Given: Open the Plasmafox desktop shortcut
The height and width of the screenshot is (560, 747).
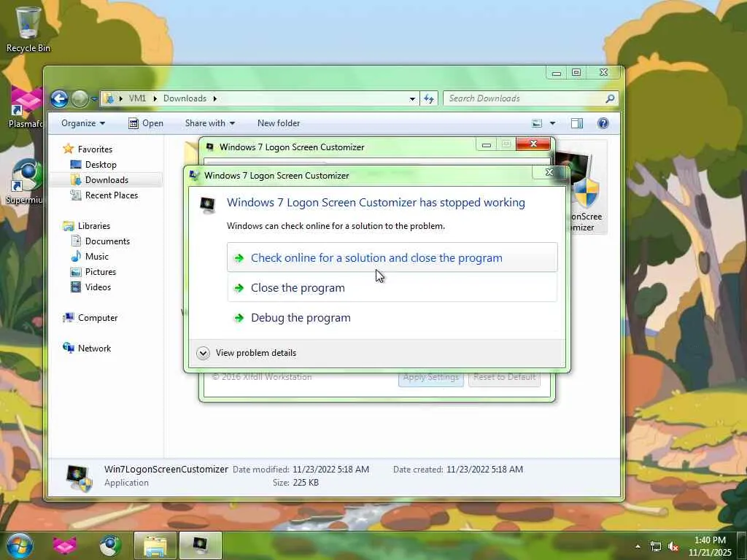Looking at the screenshot, I should coord(26,107).
